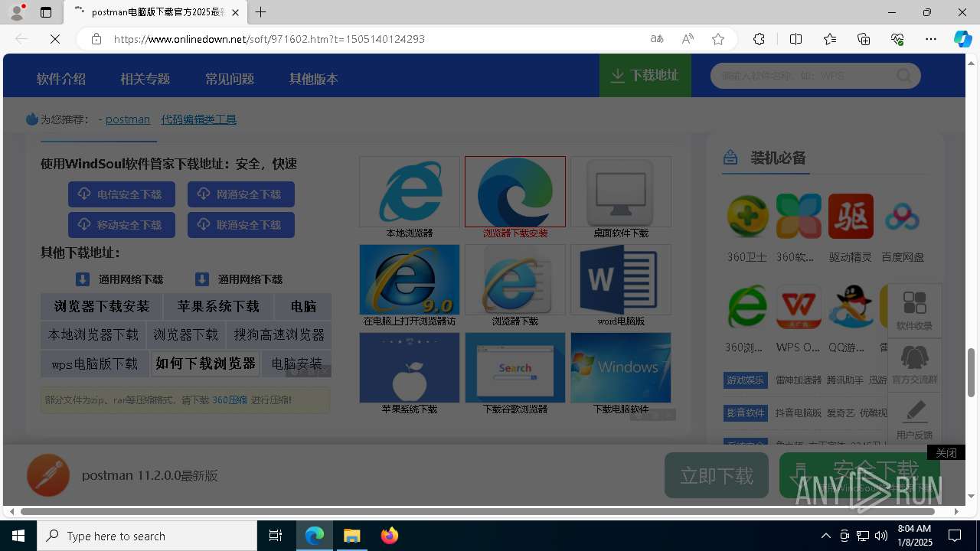Click the 游戏娱乐 category tag

pos(746,380)
